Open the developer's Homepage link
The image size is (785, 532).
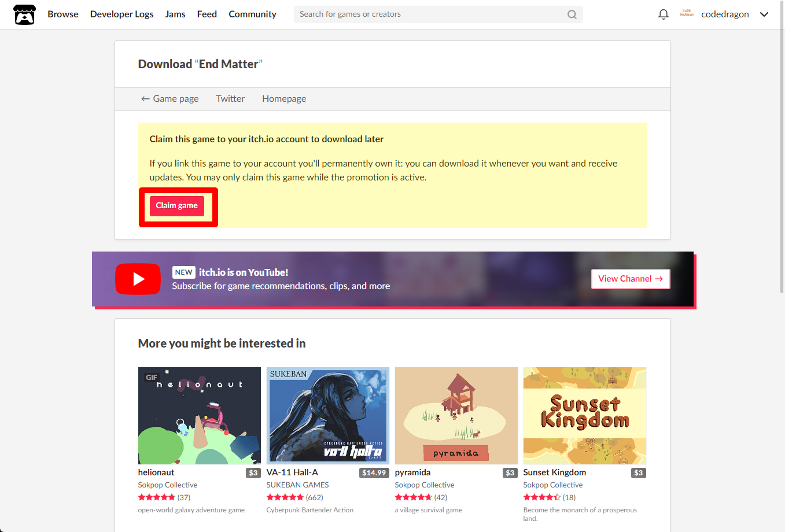click(284, 99)
